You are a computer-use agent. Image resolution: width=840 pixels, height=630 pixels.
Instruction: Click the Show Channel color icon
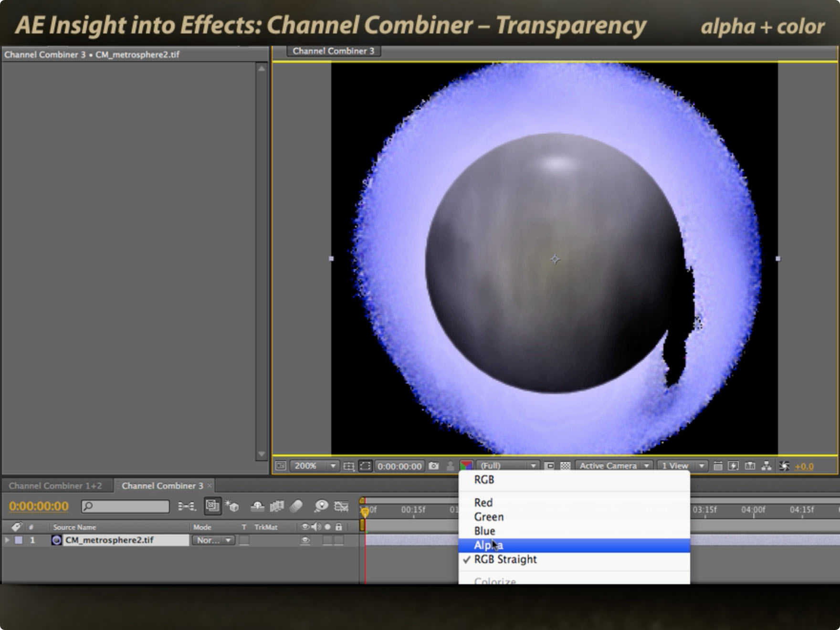[466, 466]
